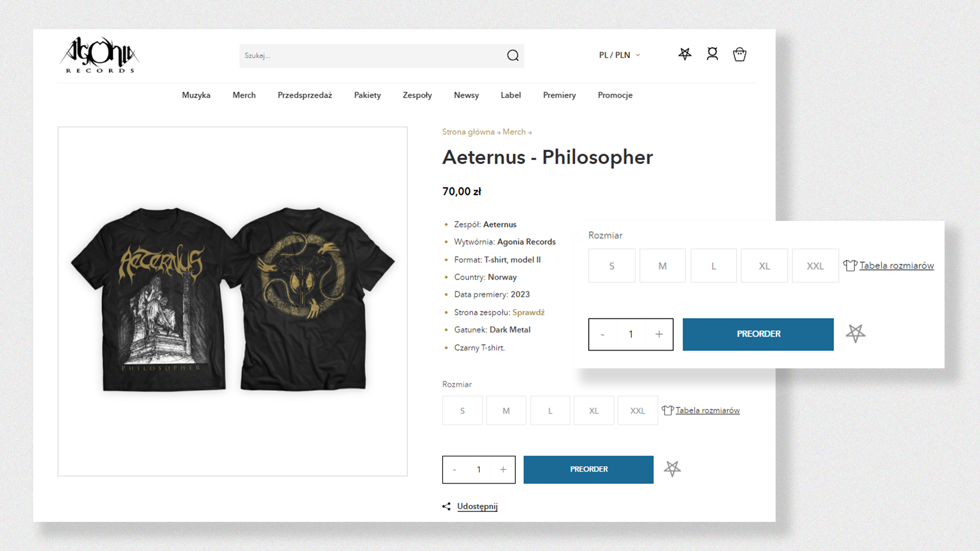Open user account icon
Image resolution: width=980 pixels, height=551 pixels.
[x=712, y=54]
